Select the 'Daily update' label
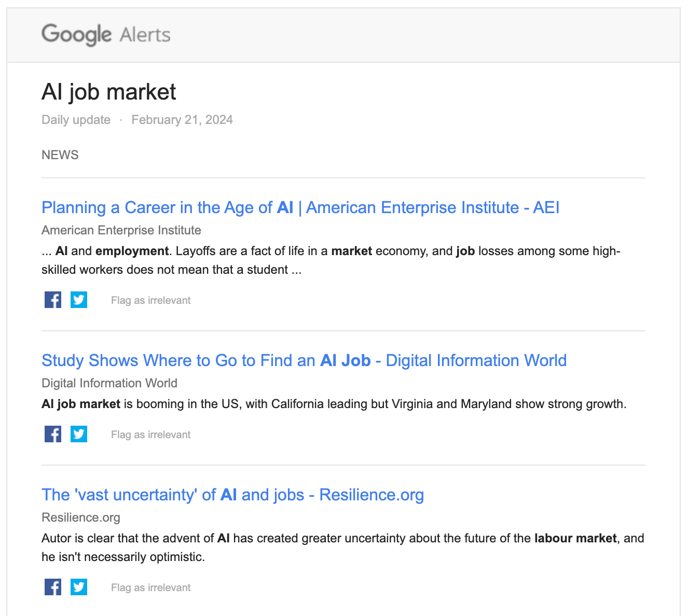 76,120
